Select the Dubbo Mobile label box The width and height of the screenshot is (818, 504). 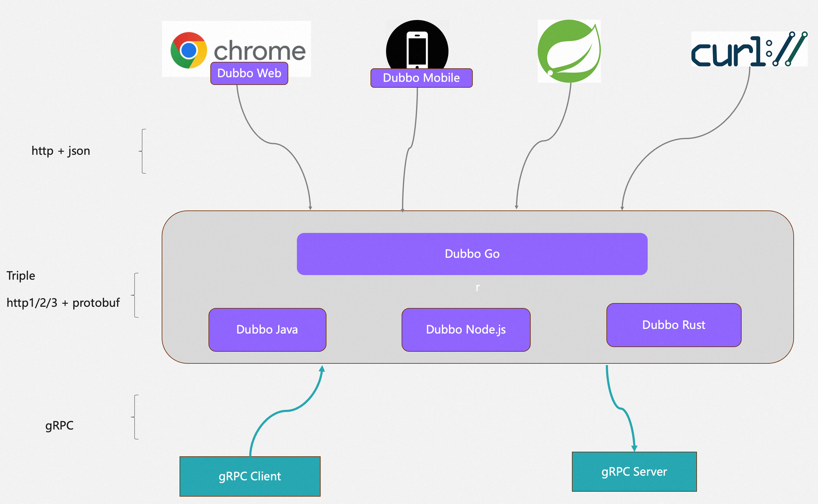pyautogui.click(x=421, y=78)
